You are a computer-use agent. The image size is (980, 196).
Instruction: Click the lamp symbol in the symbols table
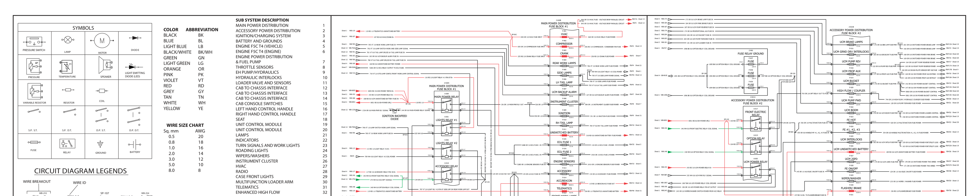67,40
